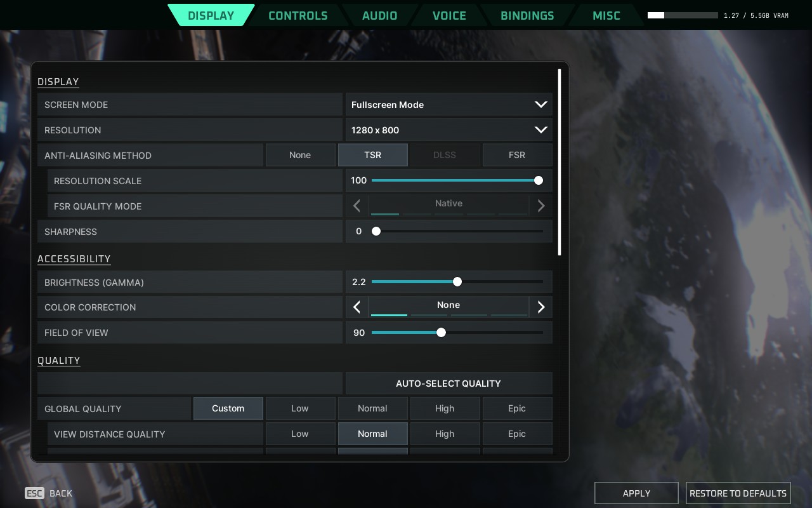This screenshot has height=508, width=812.
Task: Click the previous Color Correction arrow
Action: click(357, 307)
